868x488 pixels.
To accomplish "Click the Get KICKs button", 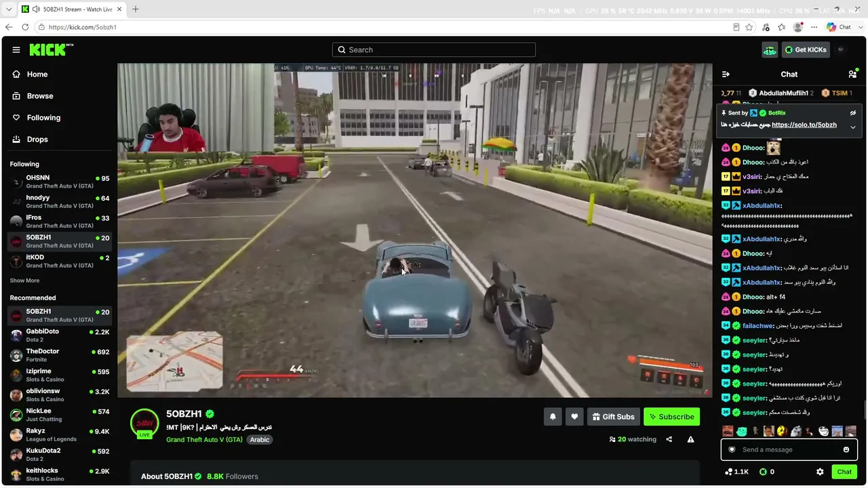I will click(806, 49).
